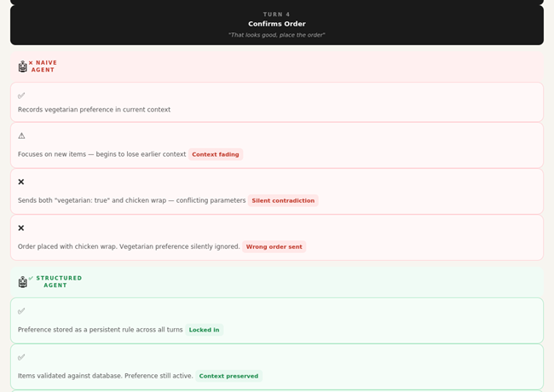
Task: Select the 'Confirms Order' heading in the Turn 4 banner
Action: coord(276,24)
